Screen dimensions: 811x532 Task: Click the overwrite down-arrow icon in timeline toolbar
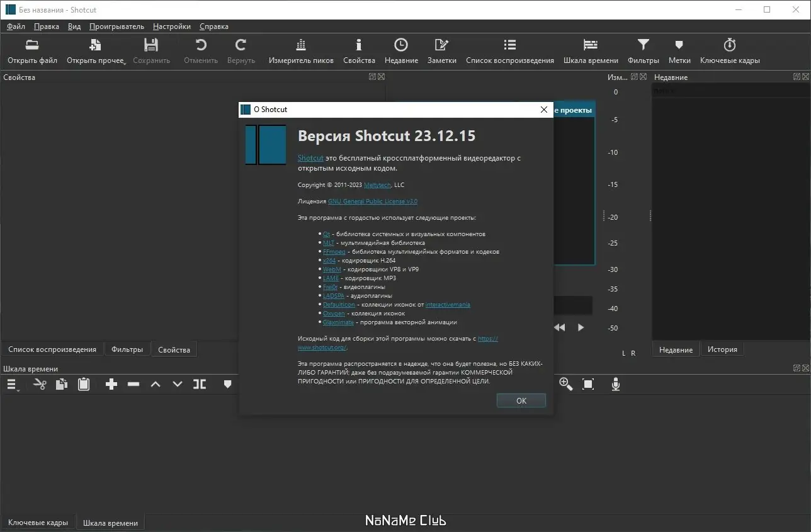(x=178, y=384)
